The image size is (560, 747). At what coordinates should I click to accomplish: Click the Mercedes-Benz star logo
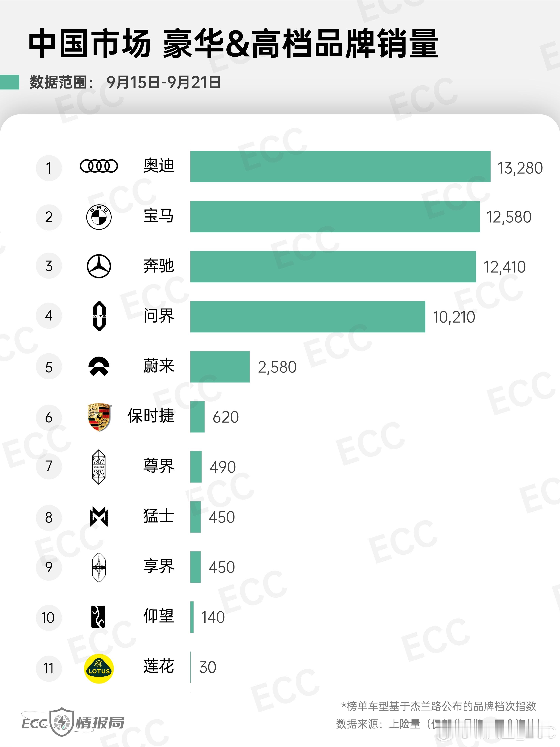[99, 266]
